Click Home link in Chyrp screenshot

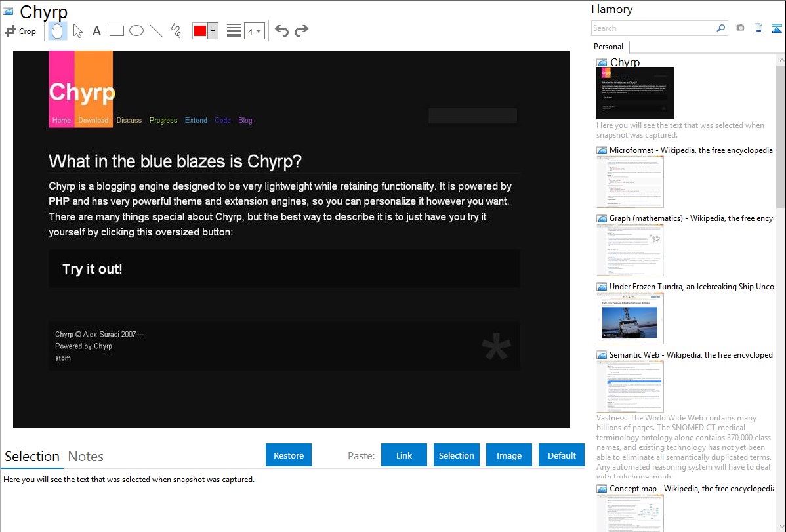pyautogui.click(x=61, y=120)
